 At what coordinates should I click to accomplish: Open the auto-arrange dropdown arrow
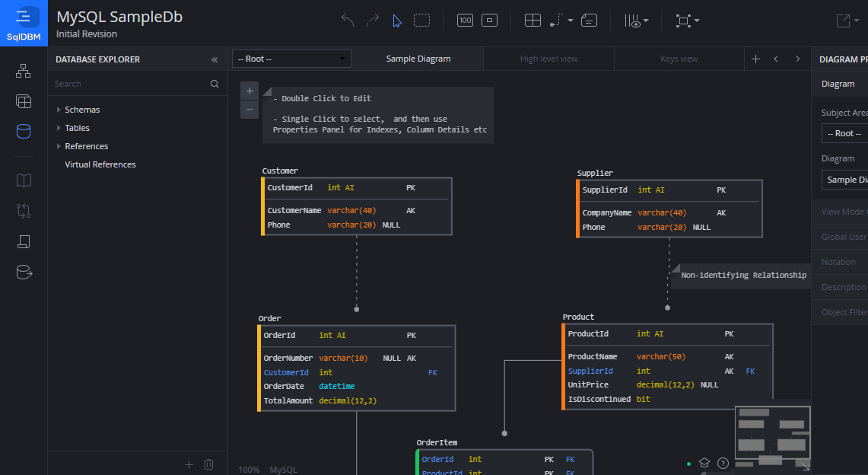[x=697, y=21]
